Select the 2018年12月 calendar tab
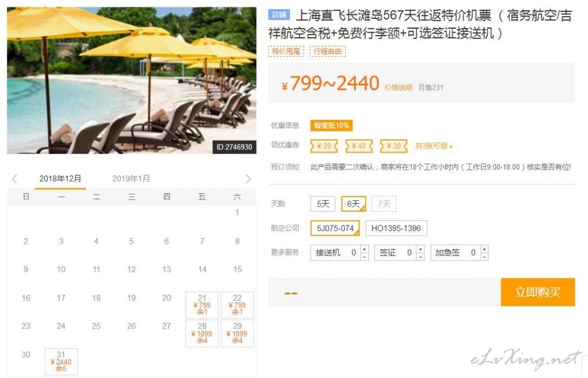 [x=60, y=179]
